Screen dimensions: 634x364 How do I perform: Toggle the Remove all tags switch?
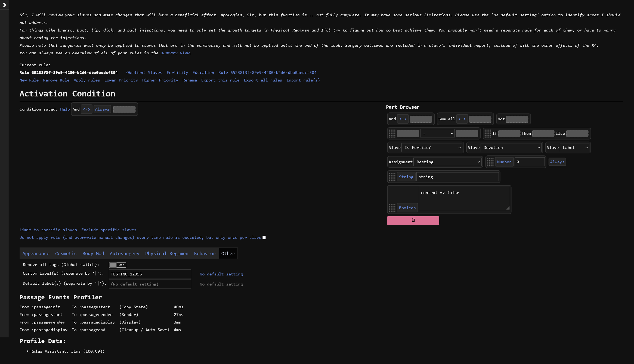[117, 265]
